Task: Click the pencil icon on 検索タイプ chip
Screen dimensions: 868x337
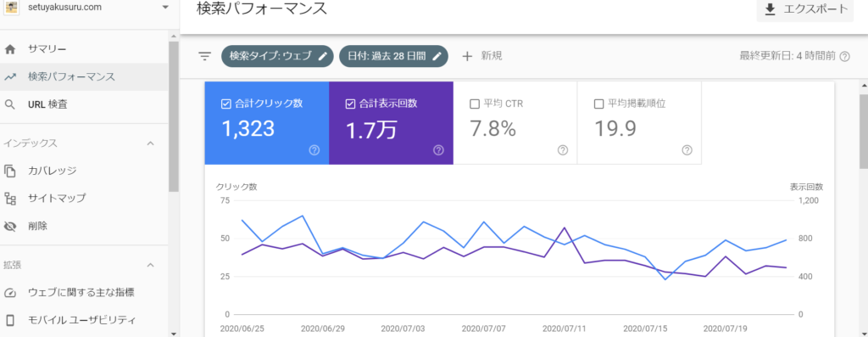Action: pos(323,56)
